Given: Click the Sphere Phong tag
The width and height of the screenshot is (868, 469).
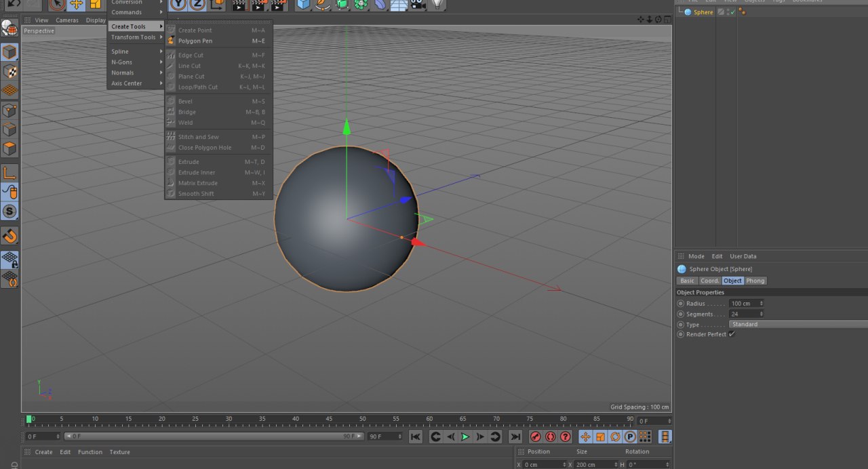Looking at the screenshot, I should pyautogui.click(x=743, y=12).
